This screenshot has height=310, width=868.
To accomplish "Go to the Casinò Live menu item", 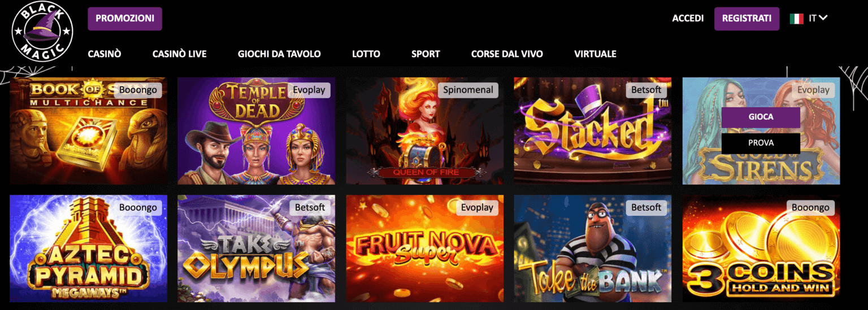I will (180, 54).
